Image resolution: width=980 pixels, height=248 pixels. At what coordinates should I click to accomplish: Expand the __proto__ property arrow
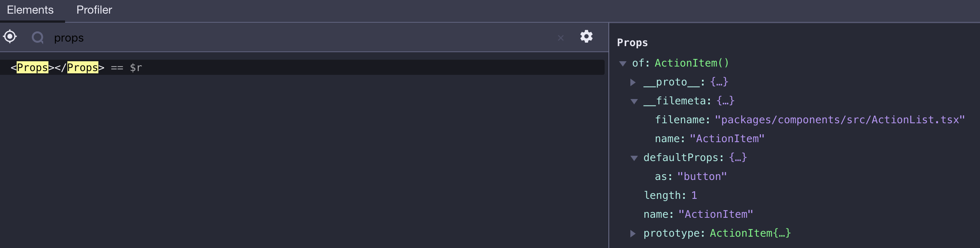[633, 82]
